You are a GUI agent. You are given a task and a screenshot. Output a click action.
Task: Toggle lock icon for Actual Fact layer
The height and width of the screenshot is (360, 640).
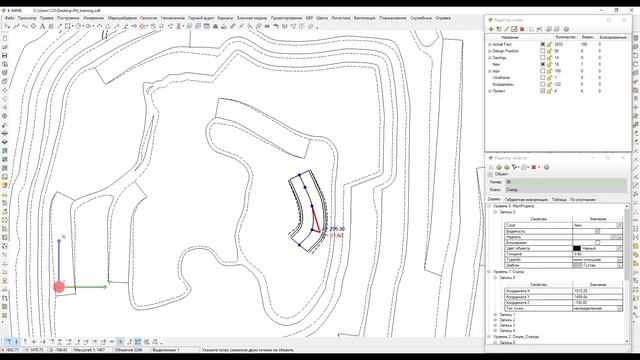pyautogui.click(x=549, y=44)
